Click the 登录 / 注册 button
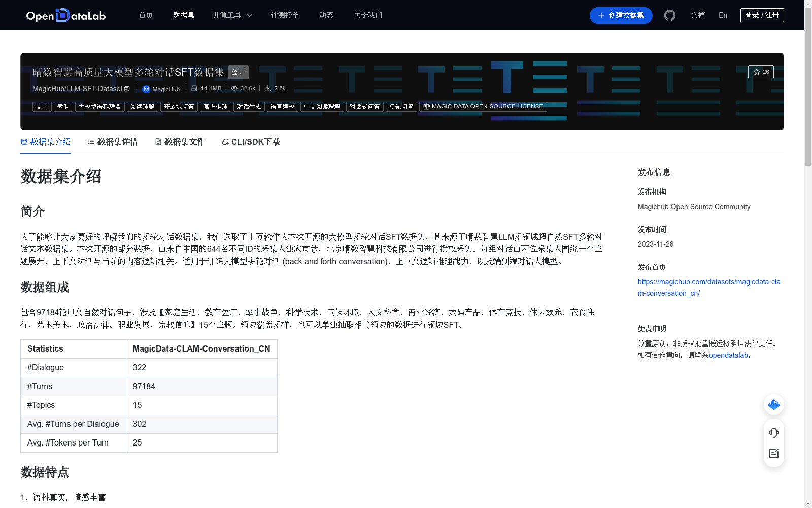 [762, 15]
